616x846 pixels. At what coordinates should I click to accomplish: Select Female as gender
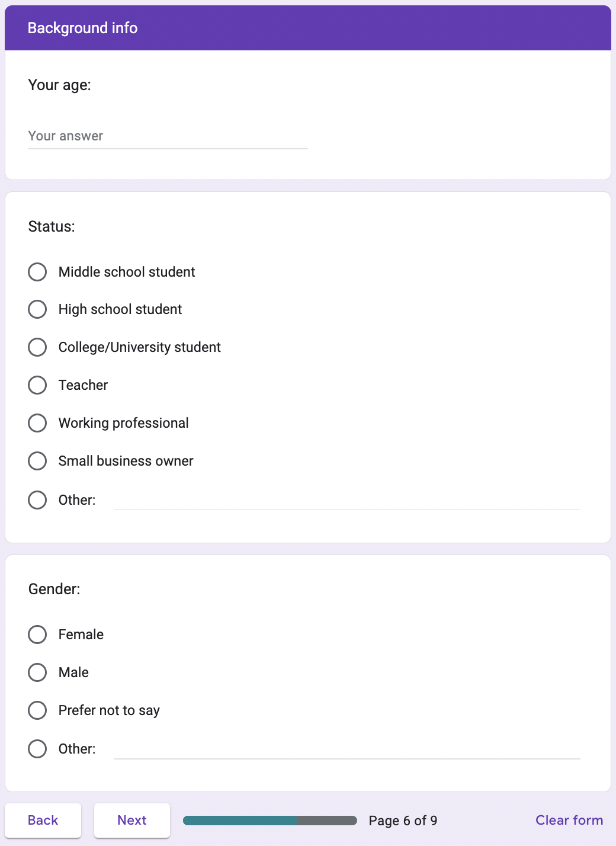(37, 634)
